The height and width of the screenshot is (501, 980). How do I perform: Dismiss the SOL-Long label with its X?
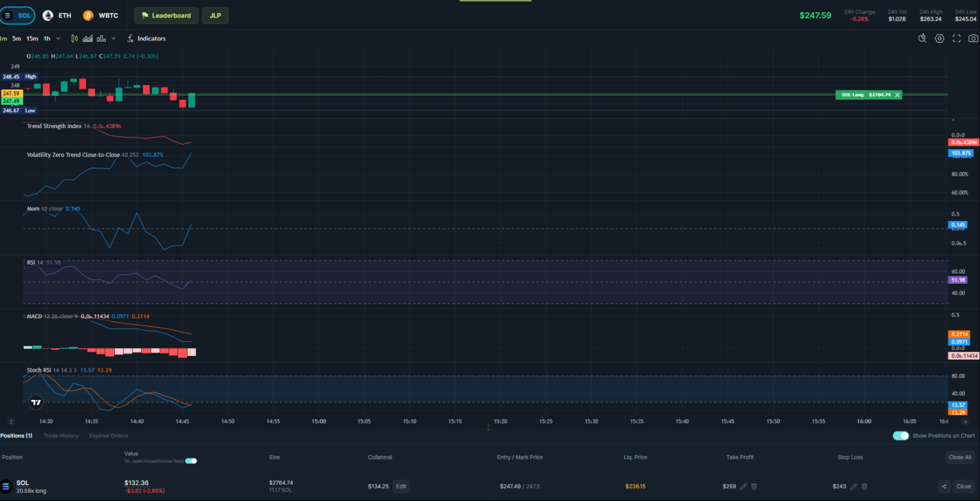[x=897, y=95]
